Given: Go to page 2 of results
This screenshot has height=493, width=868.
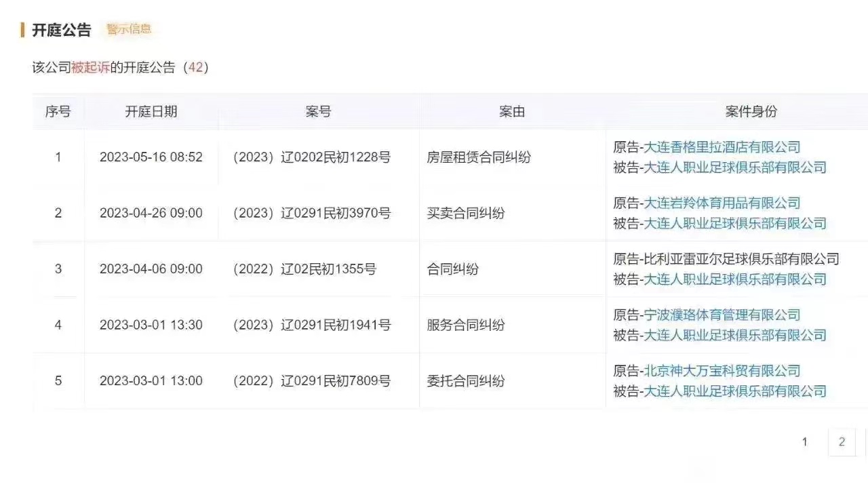Looking at the screenshot, I should 842,441.
